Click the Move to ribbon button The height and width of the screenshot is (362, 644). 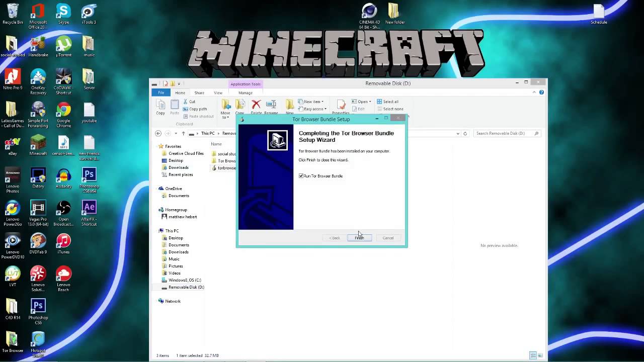coord(225,109)
